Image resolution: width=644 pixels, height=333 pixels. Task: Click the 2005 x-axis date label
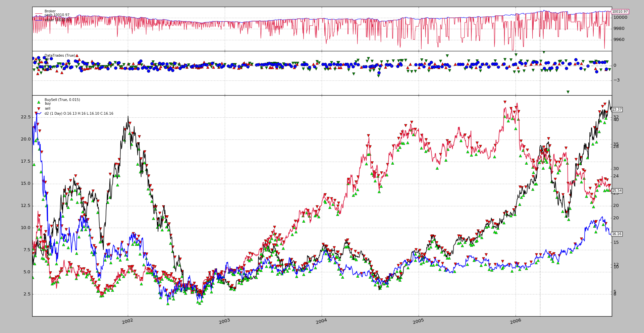point(418,321)
